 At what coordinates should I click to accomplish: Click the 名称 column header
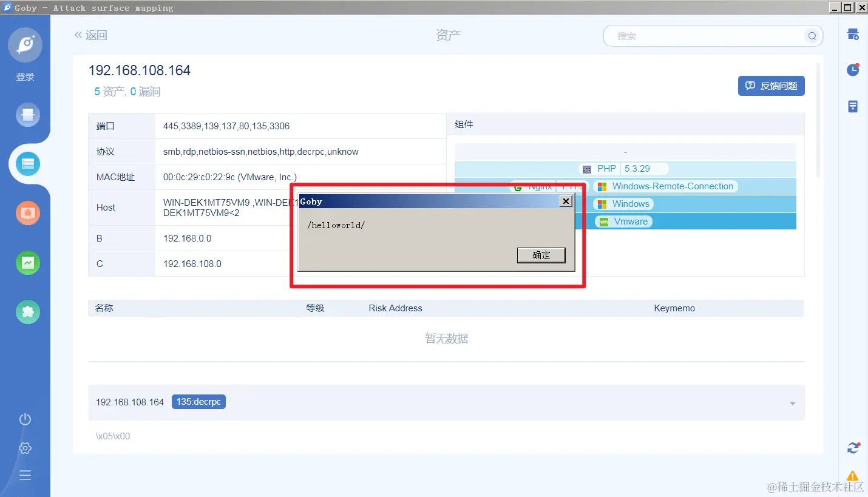(104, 308)
